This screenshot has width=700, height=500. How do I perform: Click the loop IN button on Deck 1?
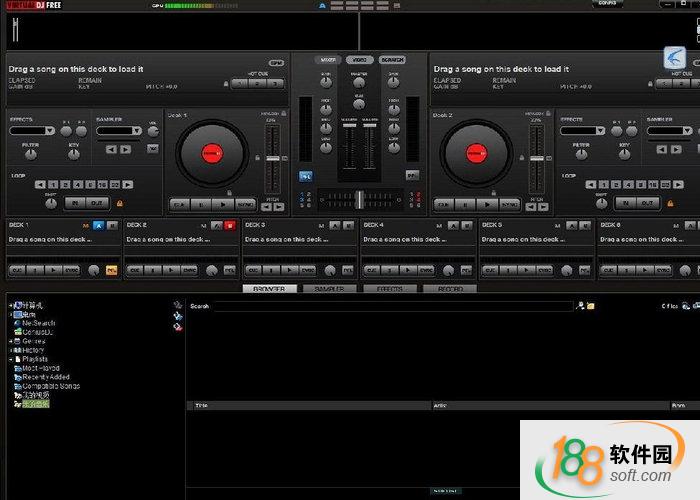75,203
